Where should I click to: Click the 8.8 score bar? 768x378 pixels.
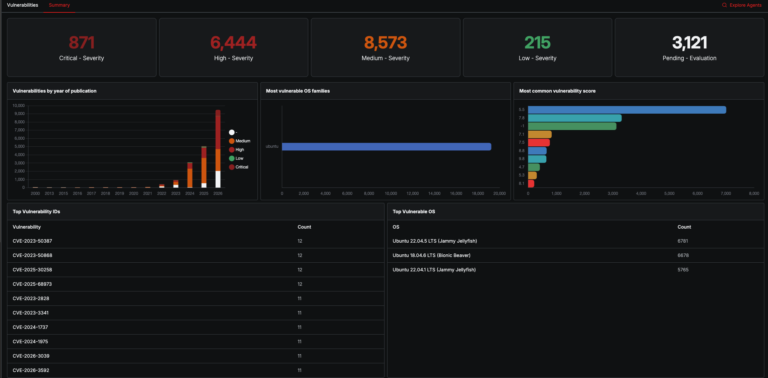pos(537,151)
